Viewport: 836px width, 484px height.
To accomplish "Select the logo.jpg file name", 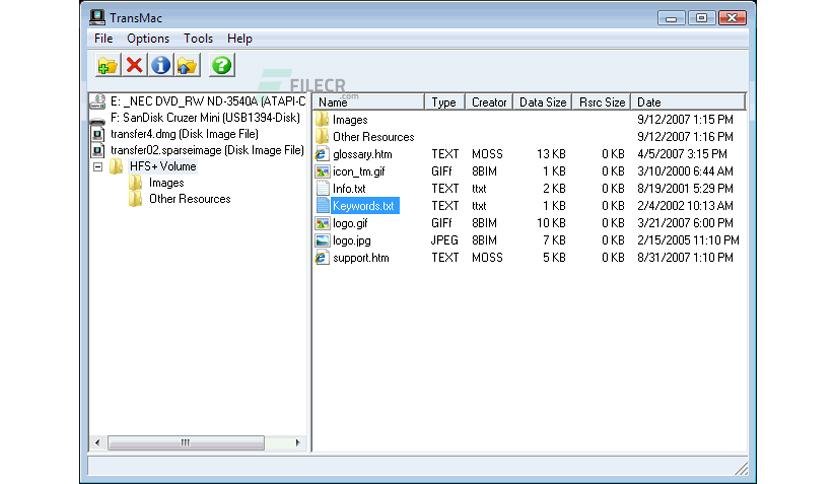I will click(352, 240).
